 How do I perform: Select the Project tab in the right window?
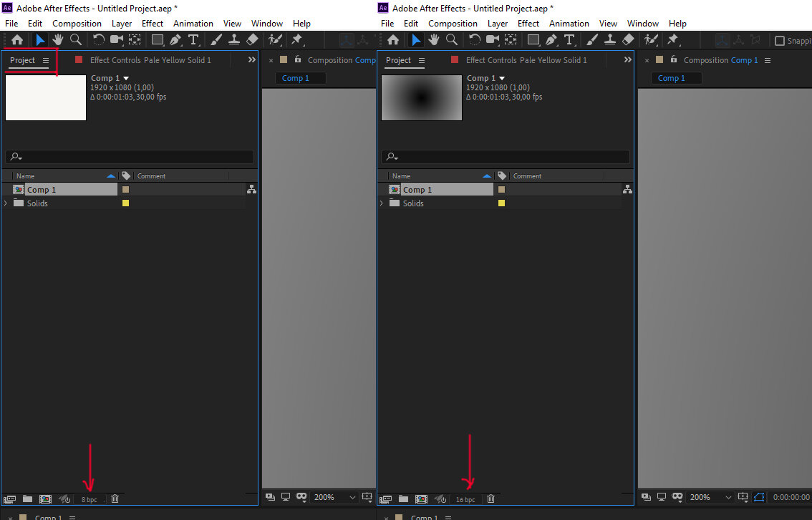[x=398, y=60]
